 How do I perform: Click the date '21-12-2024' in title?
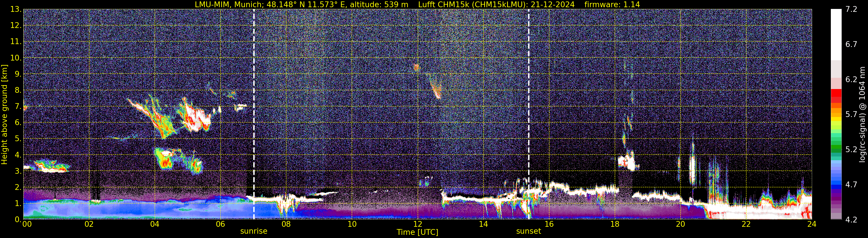click(x=553, y=4)
